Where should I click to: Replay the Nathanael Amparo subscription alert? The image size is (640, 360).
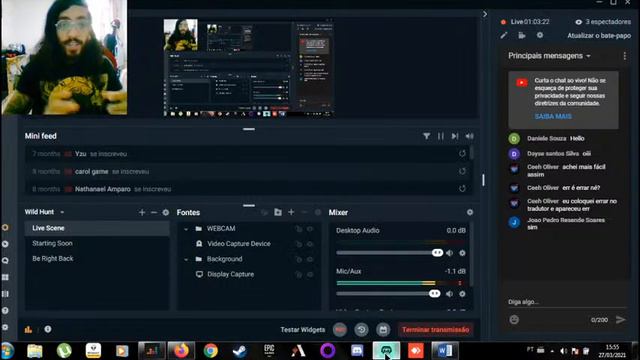tap(462, 189)
